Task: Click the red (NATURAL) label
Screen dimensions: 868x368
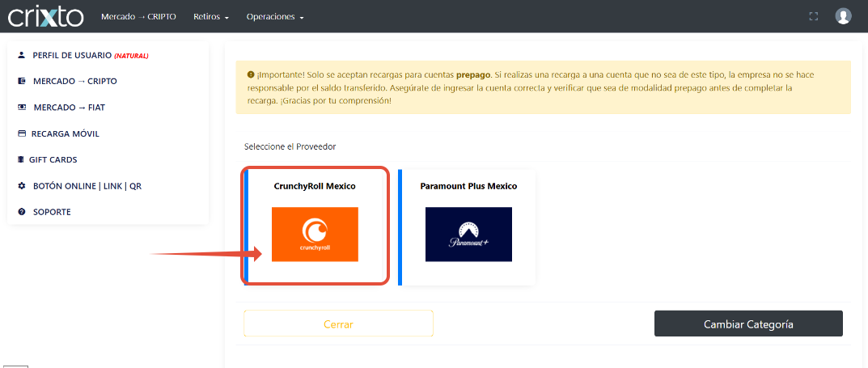Action: (131, 56)
